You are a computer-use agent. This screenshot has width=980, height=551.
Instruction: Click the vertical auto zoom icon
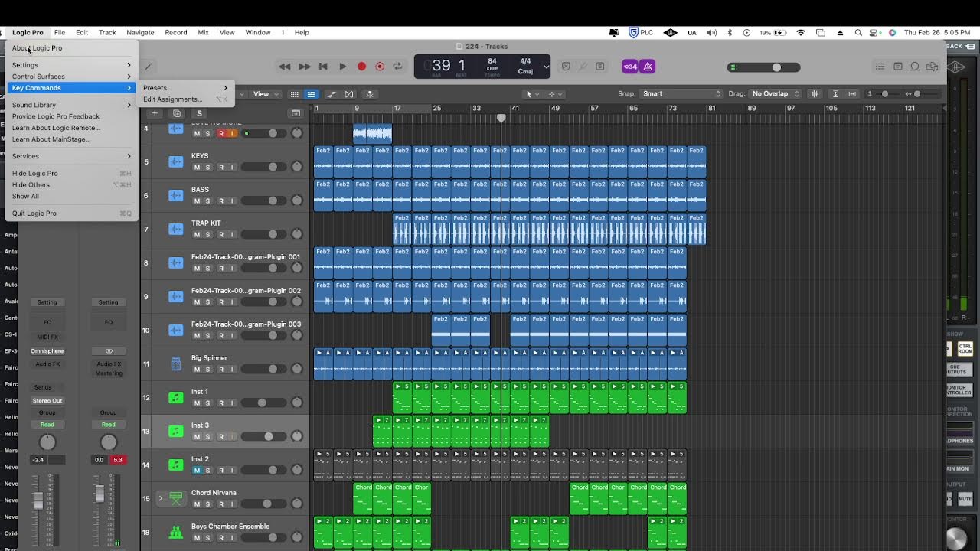pos(835,94)
